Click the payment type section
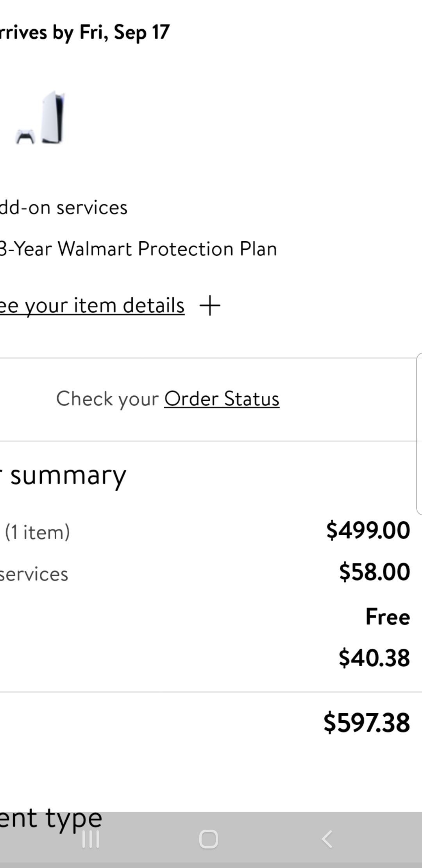 point(51,817)
